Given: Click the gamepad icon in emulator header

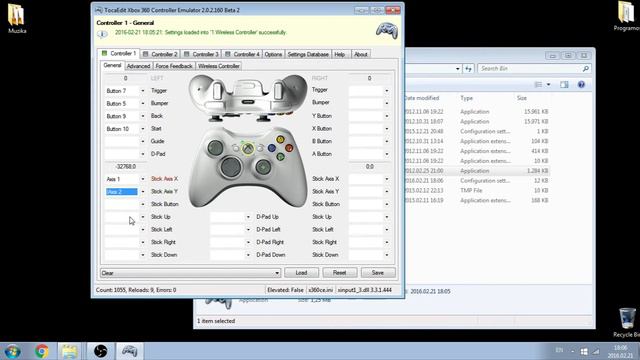Looking at the screenshot, I should [x=387, y=31].
